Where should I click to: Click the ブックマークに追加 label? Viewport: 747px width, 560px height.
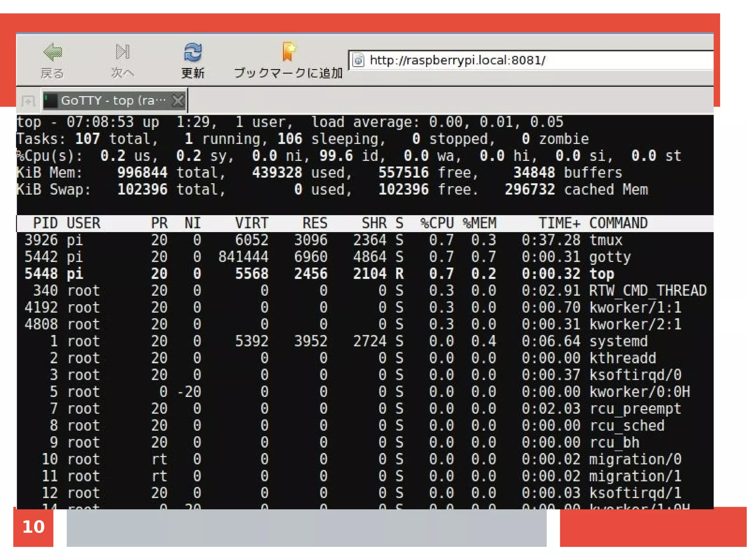(x=288, y=73)
